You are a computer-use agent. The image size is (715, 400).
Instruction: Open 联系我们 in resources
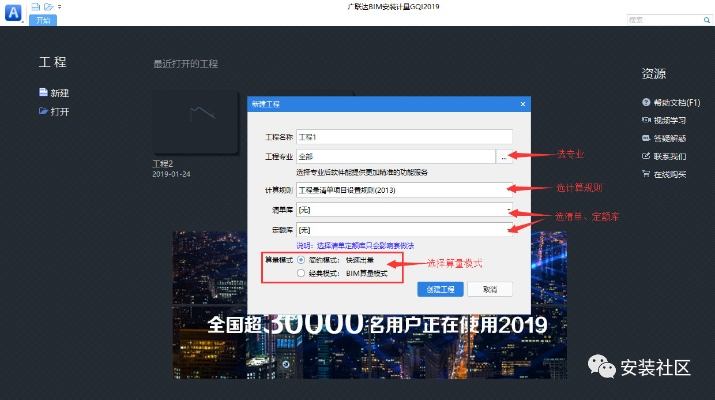point(664,156)
